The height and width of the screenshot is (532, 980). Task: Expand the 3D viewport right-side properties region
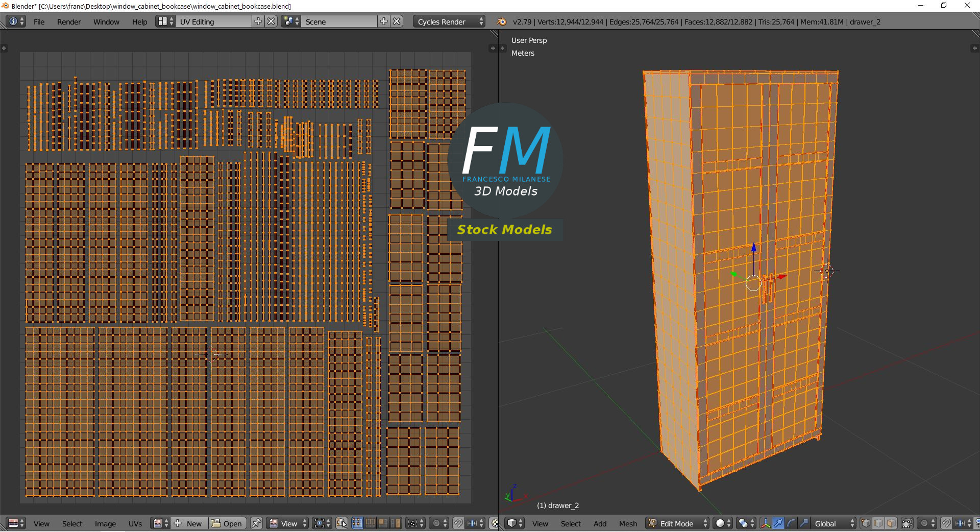[x=974, y=48]
